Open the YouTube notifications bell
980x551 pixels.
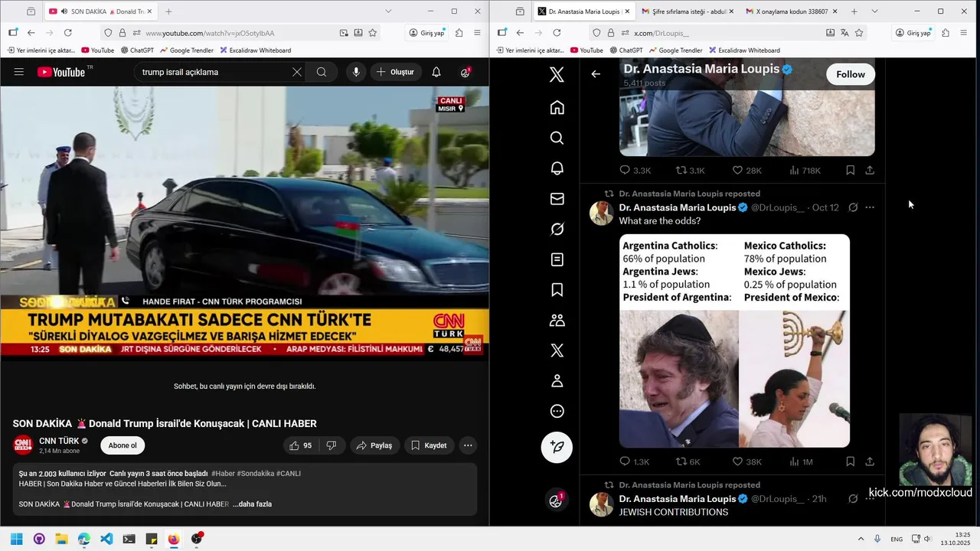[x=436, y=72]
